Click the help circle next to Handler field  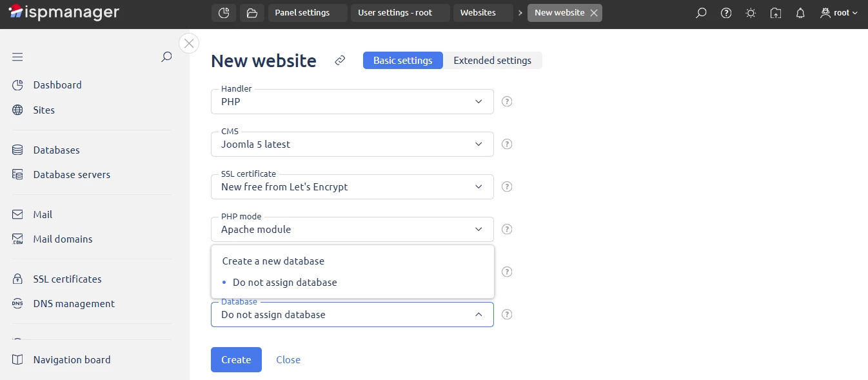tap(507, 101)
